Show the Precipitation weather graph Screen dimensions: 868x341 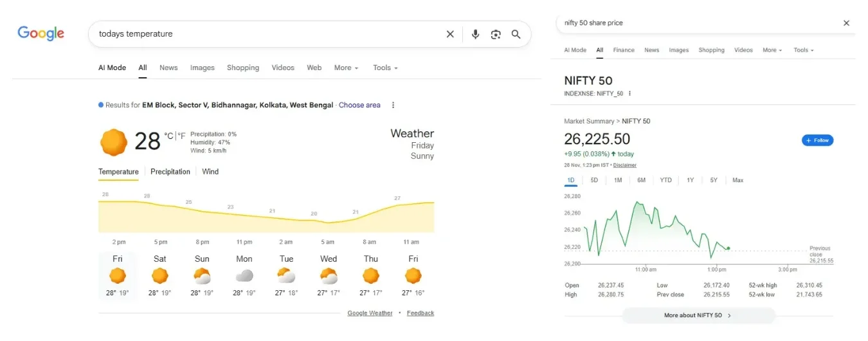tap(170, 172)
